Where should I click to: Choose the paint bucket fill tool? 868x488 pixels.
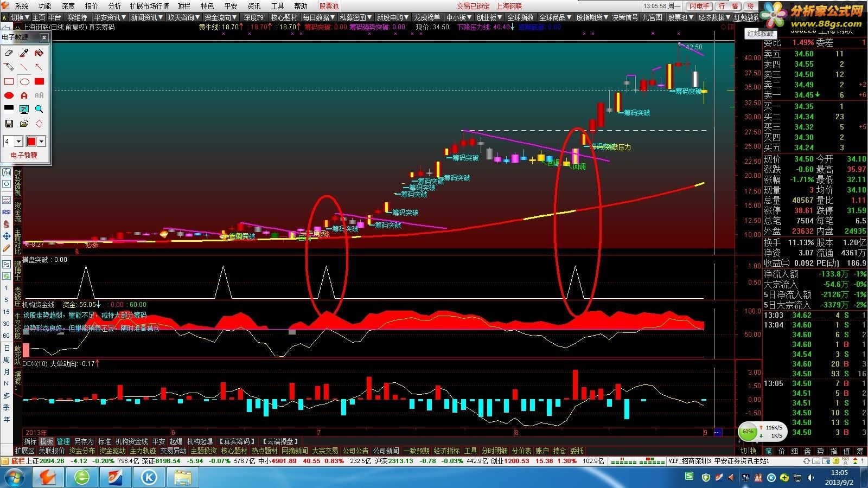[x=39, y=53]
